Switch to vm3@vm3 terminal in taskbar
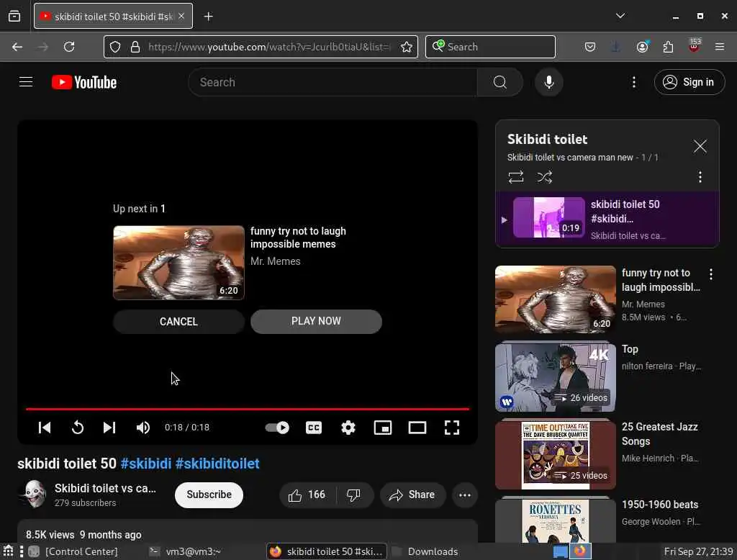Image resolution: width=737 pixels, height=560 pixels. pyautogui.click(x=185, y=551)
